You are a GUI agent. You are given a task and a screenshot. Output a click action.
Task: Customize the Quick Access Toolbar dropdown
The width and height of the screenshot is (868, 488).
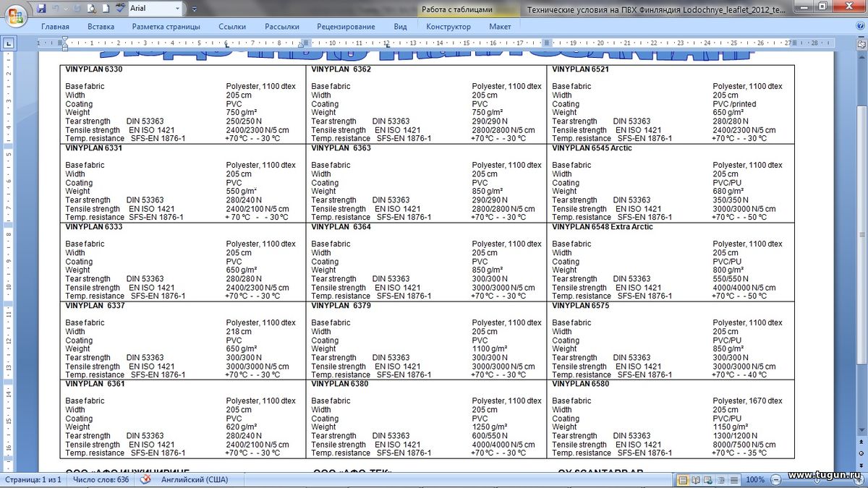tap(194, 9)
